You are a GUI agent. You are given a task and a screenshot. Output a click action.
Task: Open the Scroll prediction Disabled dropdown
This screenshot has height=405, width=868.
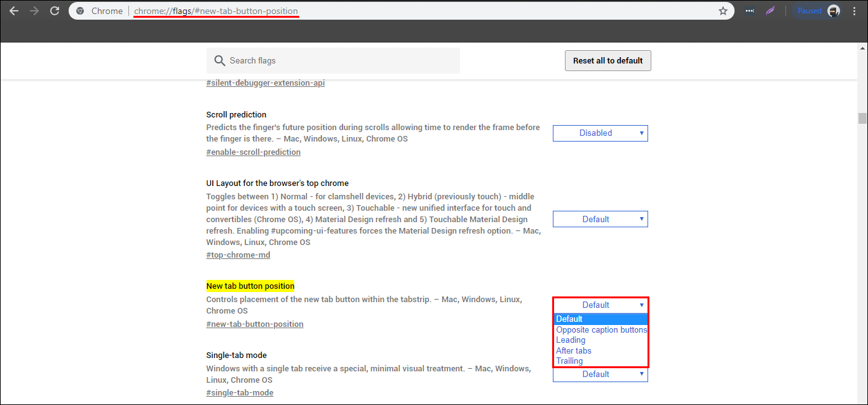(x=600, y=133)
